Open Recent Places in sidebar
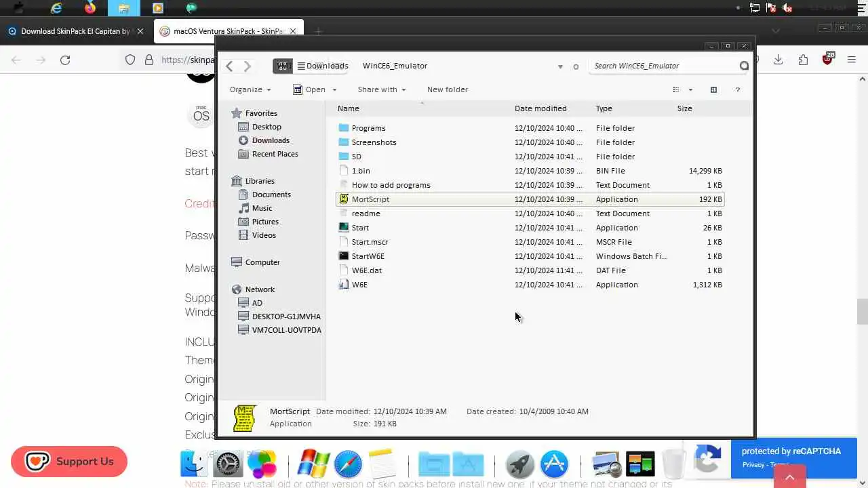The image size is (868, 488). tap(275, 154)
